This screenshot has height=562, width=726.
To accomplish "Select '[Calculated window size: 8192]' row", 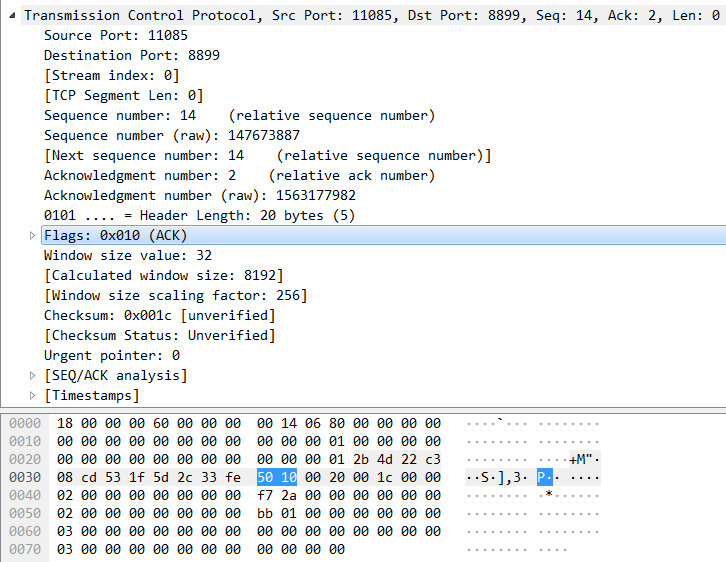I will pyautogui.click(x=163, y=275).
